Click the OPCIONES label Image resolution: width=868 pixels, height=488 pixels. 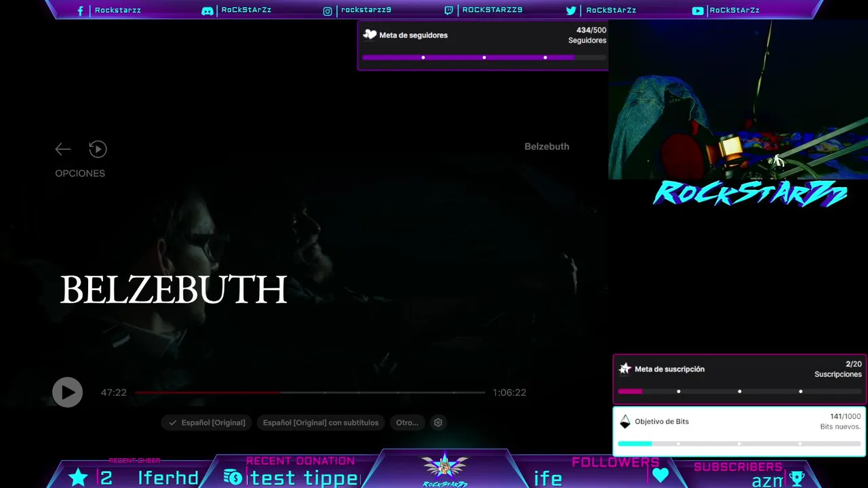80,174
